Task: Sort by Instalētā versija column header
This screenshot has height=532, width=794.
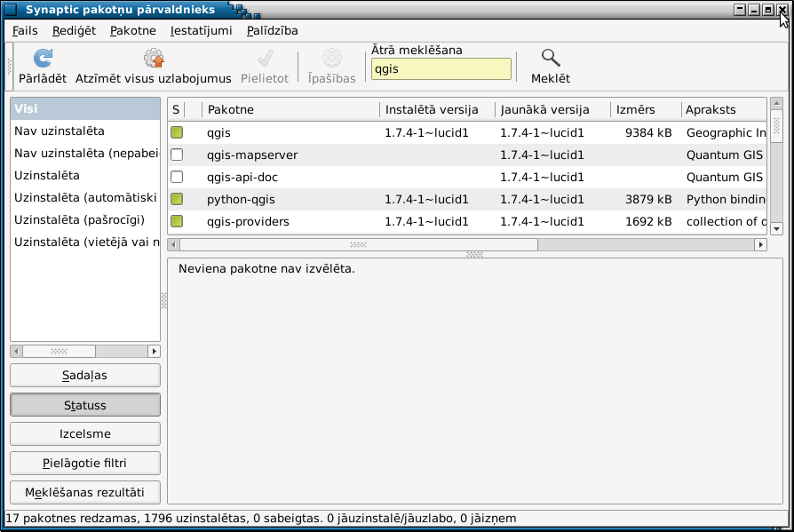Action: tap(438, 109)
